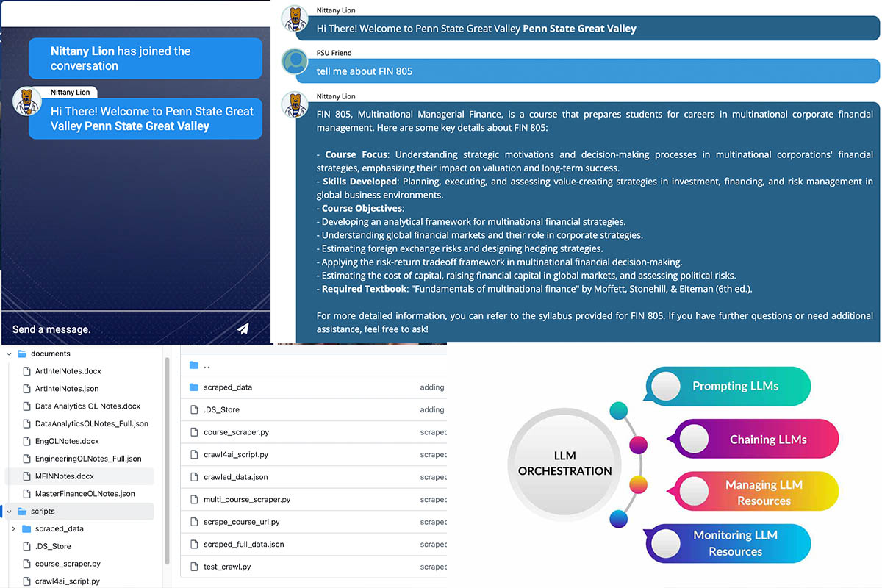This screenshot has height=588, width=882.
Task: Click the white circle on Prompting LLMs
Action: click(666, 386)
